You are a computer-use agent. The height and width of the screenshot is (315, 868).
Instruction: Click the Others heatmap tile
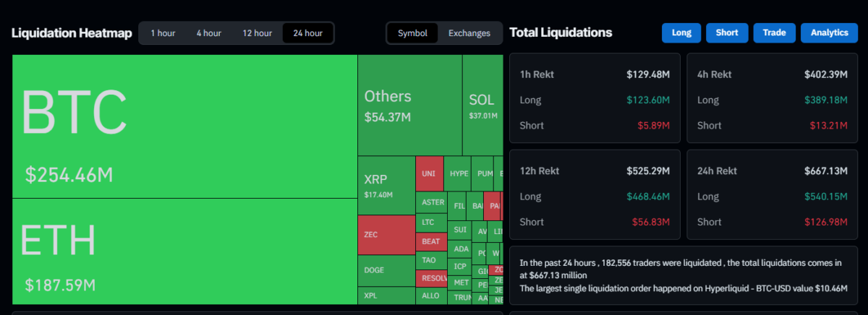coord(409,105)
